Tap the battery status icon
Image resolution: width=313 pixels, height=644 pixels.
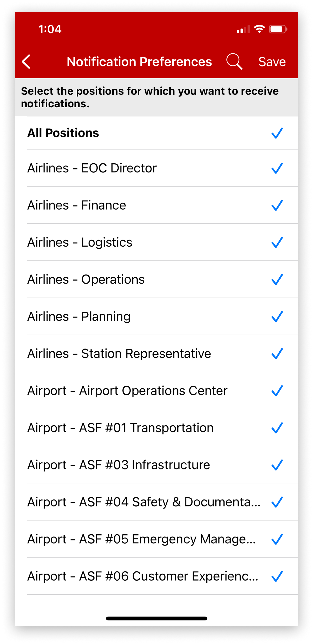tap(278, 29)
